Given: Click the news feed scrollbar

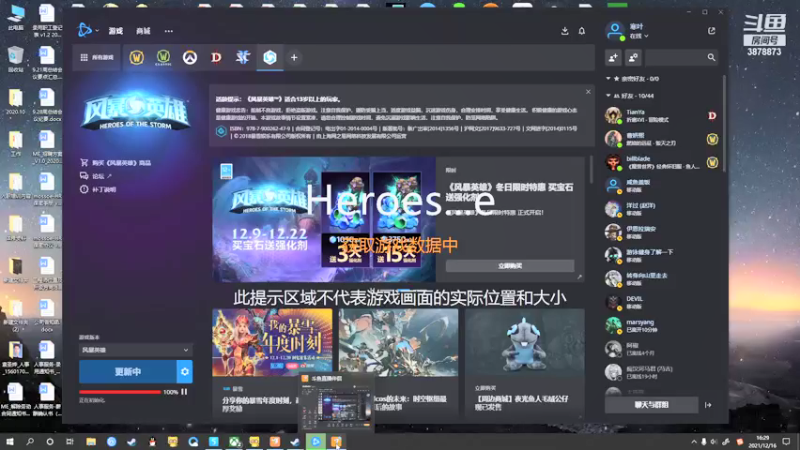Looking at the screenshot, I should (591, 170).
